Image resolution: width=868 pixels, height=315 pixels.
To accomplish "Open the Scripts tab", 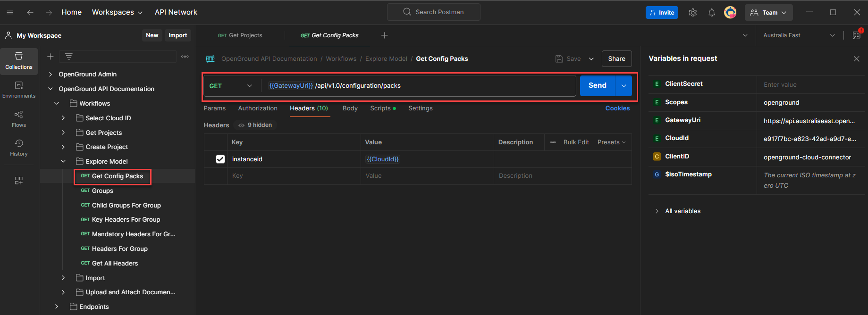I will tap(383, 108).
